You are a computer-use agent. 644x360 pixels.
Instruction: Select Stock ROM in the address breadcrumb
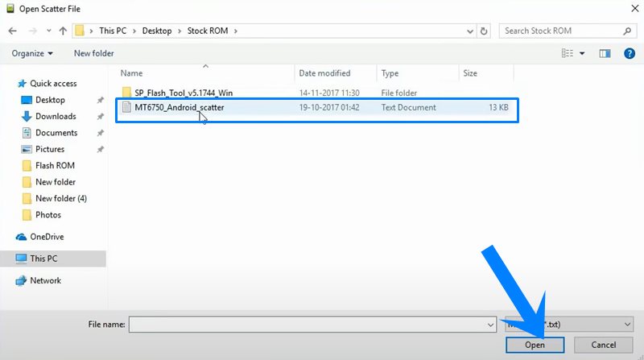tap(208, 31)
